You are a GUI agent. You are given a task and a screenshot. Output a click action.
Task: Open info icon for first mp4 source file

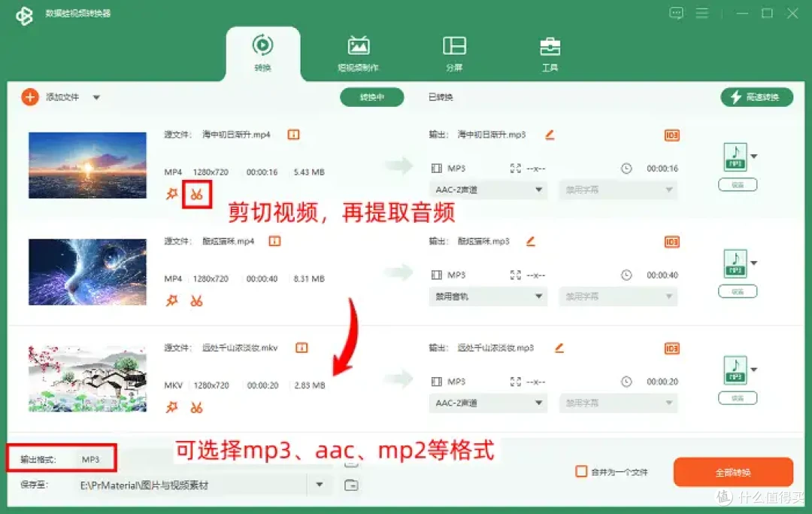coord(294,135)
